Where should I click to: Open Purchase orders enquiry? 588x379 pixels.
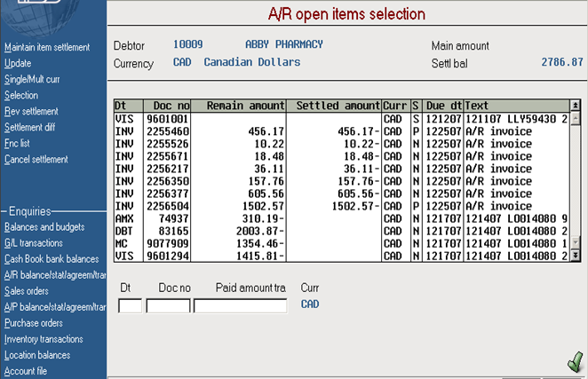[x=34, y=323]
